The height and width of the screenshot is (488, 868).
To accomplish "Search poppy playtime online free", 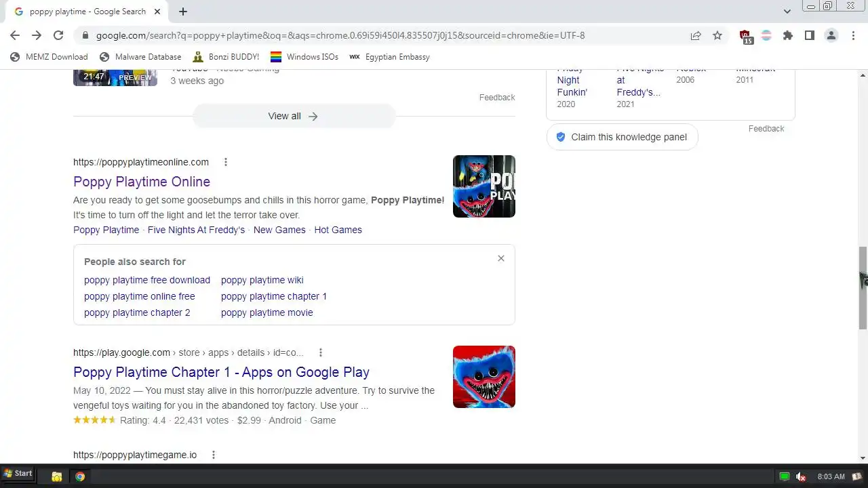I will (x=140, y=296).
